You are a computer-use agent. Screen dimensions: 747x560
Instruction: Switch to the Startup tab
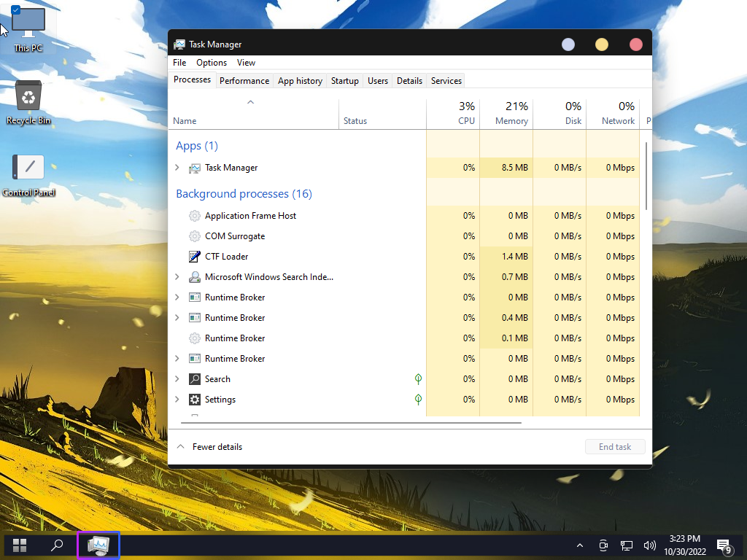pyautogui.click(x=345, y=81)
